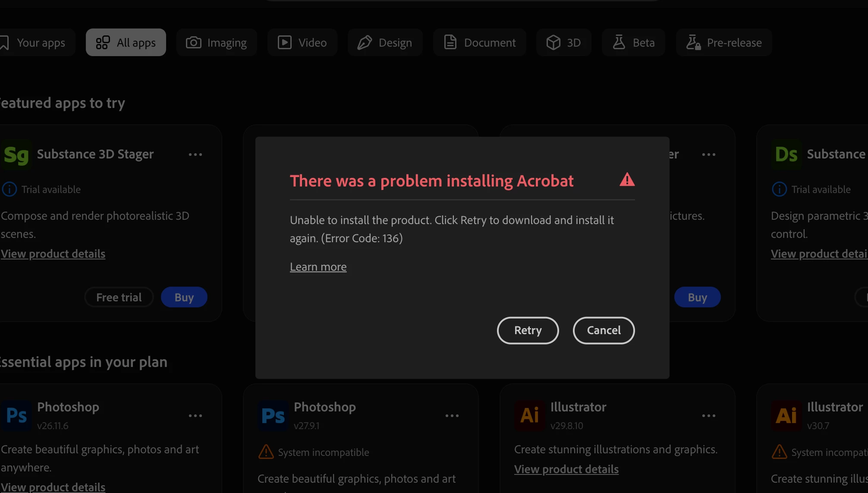Click the info icon on the Ds Substance card
868x493 pixels.
779,189
